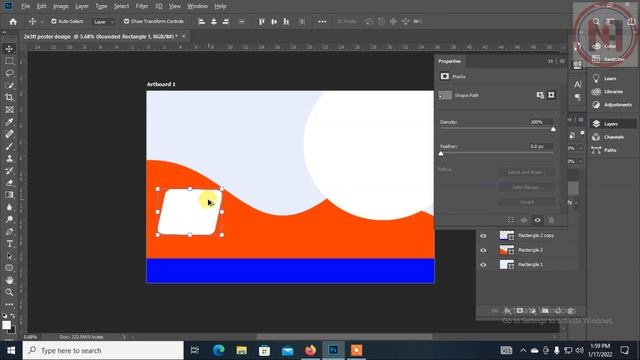Align horizontal centers in options bar
This screenshot has height=360, width=640.
pos(213,22)
